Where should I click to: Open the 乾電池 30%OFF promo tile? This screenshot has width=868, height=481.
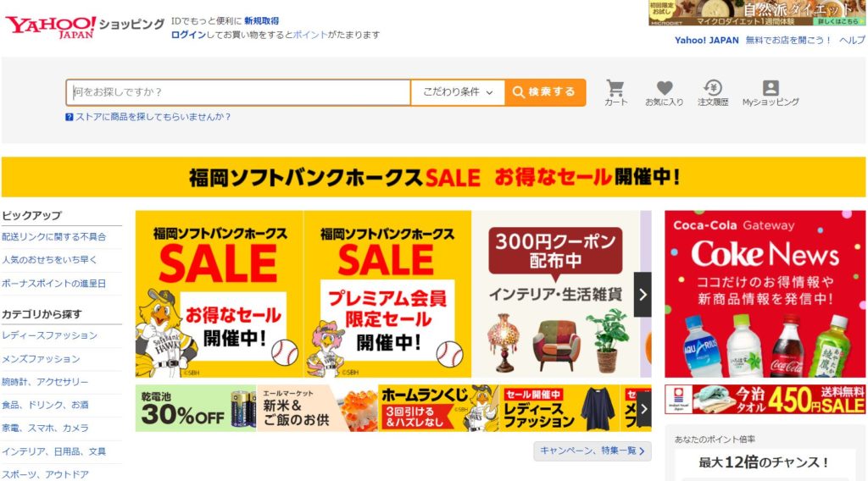coord(196,408)
